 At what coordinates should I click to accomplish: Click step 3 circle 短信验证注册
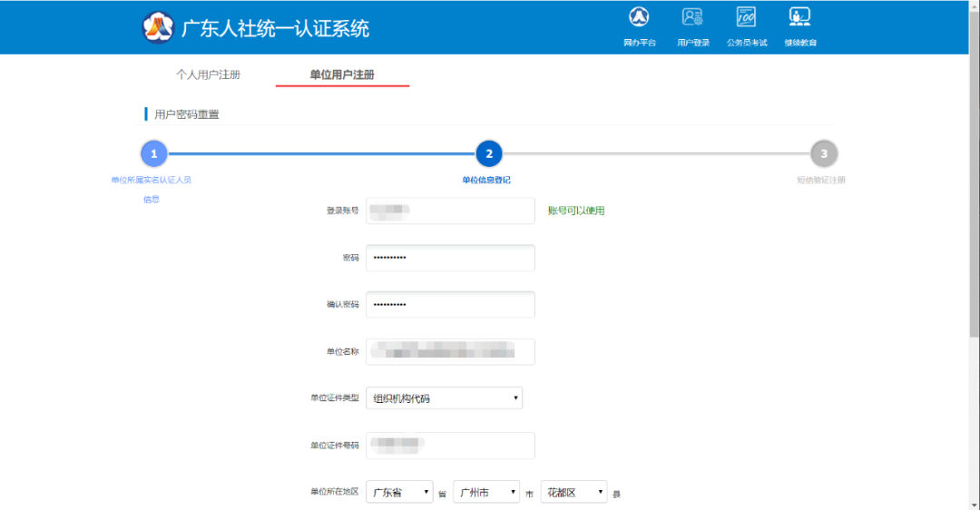click(x=823, y=153)
